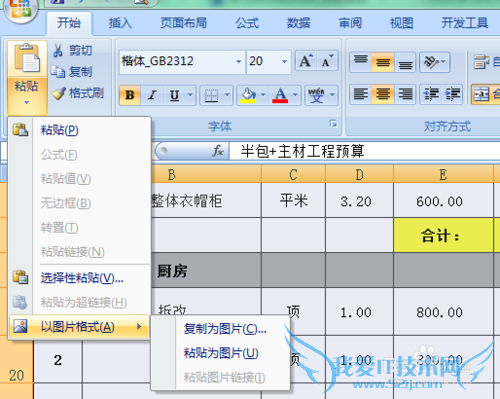Screen dimensions: 500x399
Task: Switch to the 页面布局 ribbon tab
Action: point(183,23)
